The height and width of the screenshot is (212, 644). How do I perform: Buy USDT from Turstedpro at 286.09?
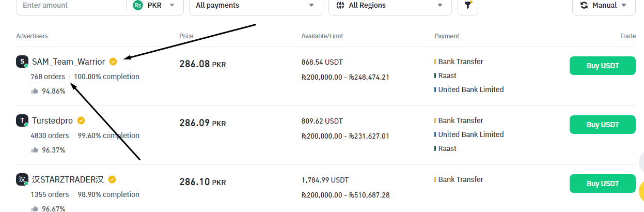coord(602,125)
